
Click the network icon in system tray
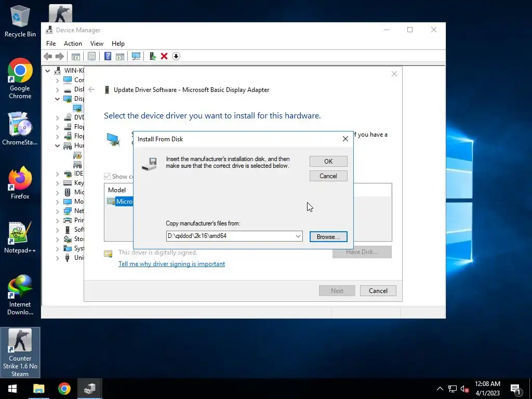tap(453, 389)
